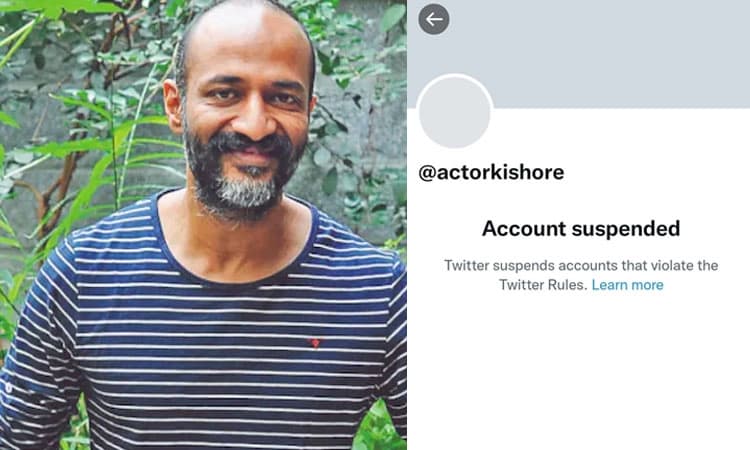Click the back arrow icon
The image size is (750, 450).
tap(434, 20)
